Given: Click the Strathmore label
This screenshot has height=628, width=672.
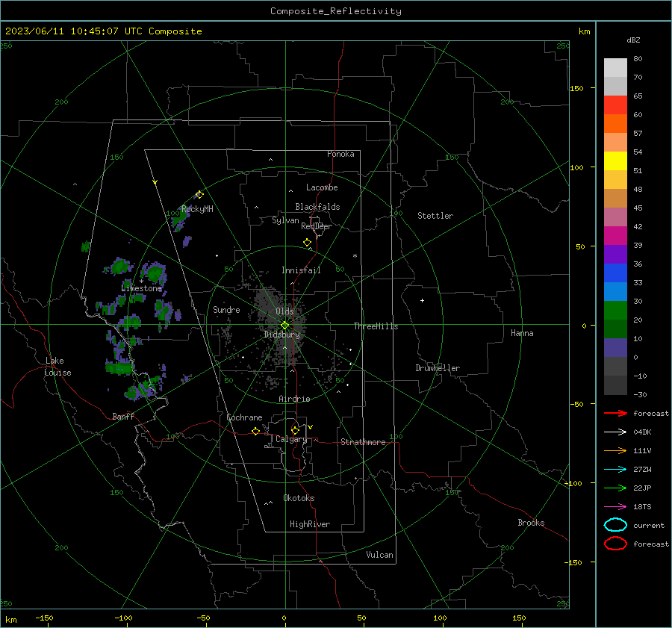Looking at the screenshot, I should 363,442.
